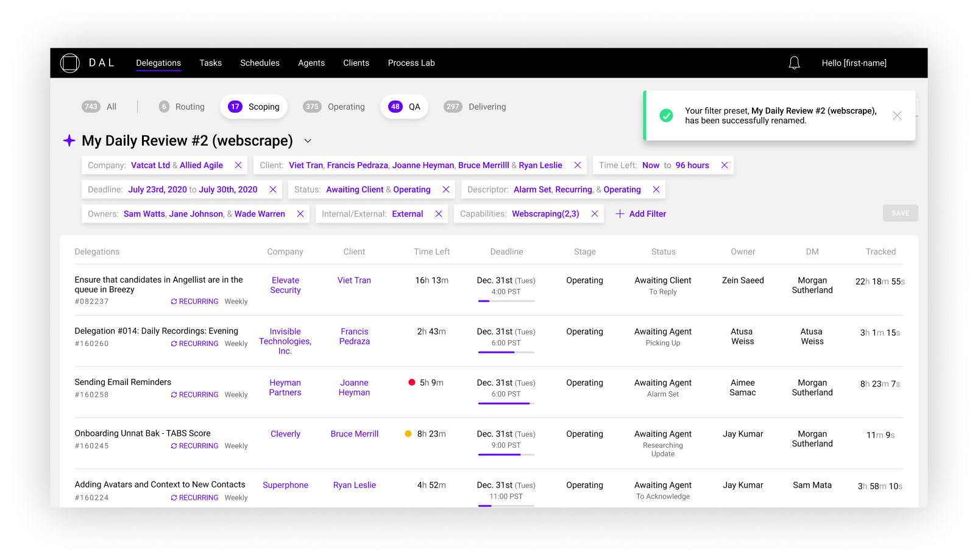
Task: Click red urgency dot beside 5h 9m
Action: [x=412, y=383]
